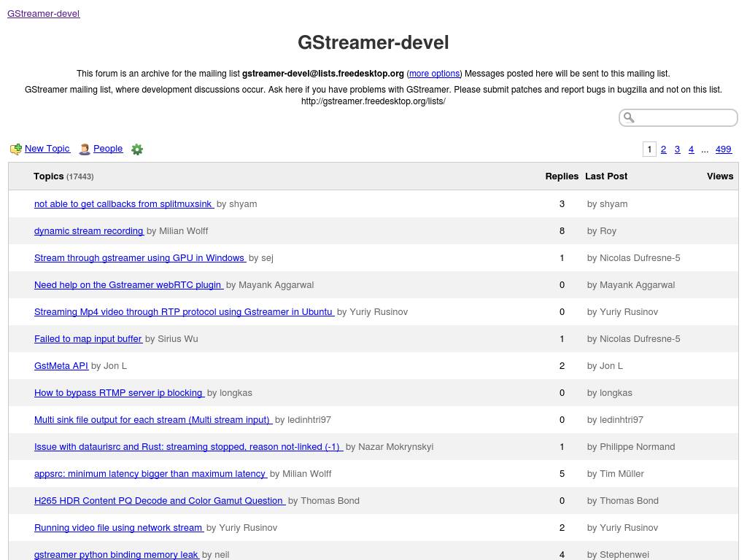Click author 'by Nazar Mokrynskyi'

390,447
